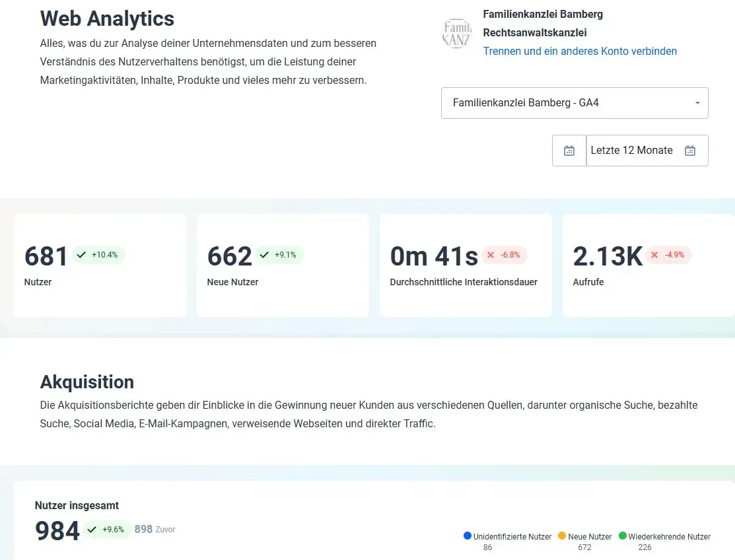Click the Familienkanzlei Bamberg logo avatar

click(x=456, y=33)
